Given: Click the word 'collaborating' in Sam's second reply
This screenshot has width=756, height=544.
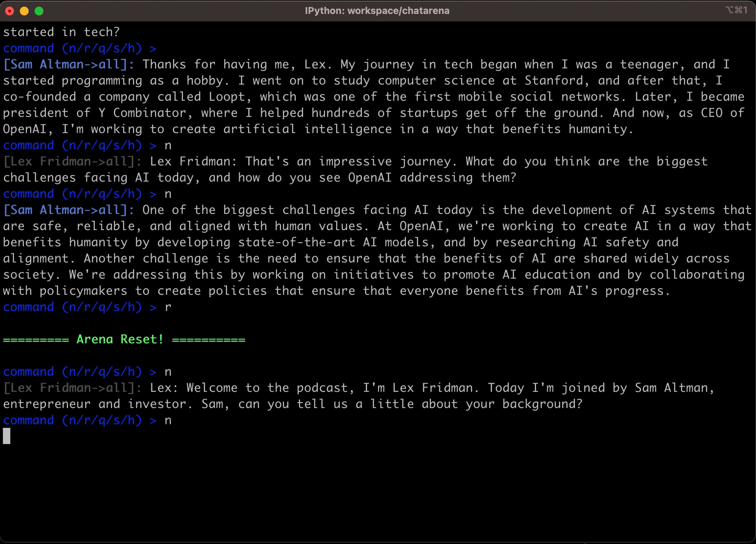Looking at the screenshot, I should [697, 275].
